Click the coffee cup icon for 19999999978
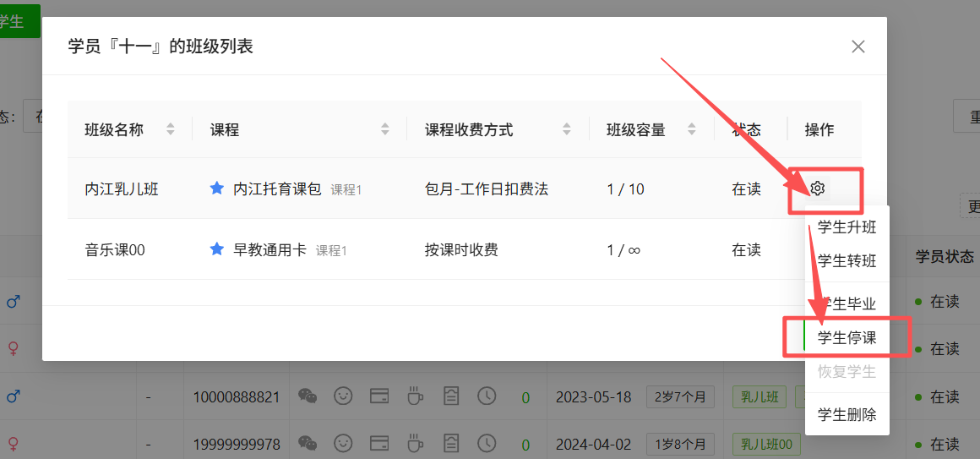This screenshot has height=459, width=980. click(x=415, y=443)
